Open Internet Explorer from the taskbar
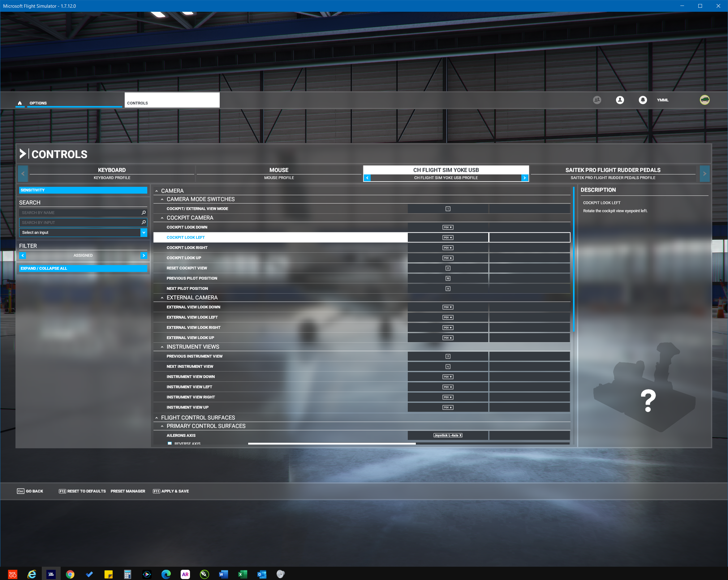Viewport: 728px width, 580px height. point(32,574)
